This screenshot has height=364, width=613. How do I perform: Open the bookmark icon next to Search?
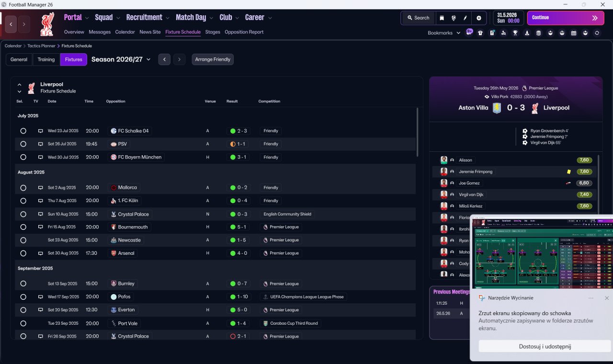coord(442,18)
